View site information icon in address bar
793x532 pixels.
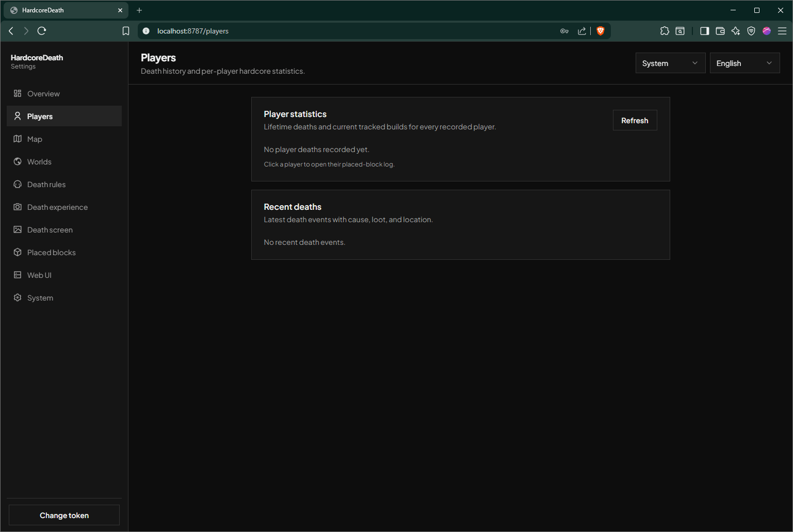pyautogui.click(x=146, y=31)
